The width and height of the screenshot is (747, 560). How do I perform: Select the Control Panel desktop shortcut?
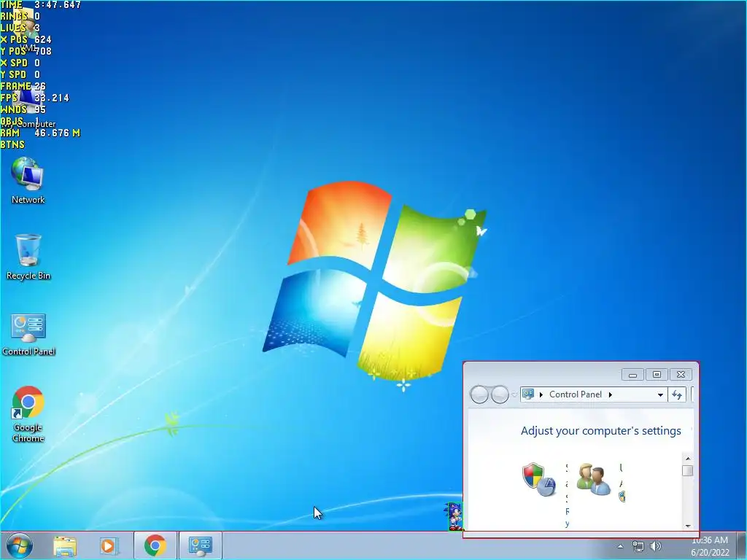28,334
